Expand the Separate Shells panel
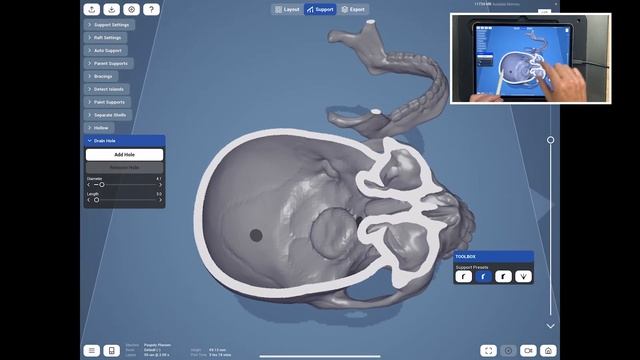Image resolution: width=640 pixels, height=360 pixels. [x=108, y=115]
